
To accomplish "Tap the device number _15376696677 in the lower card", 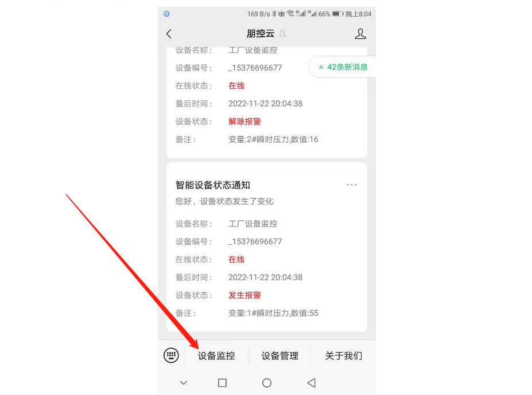I will click(255, 241).
